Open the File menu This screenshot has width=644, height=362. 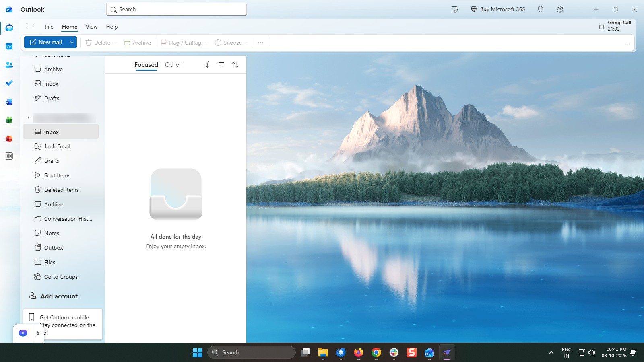pos(49,27)
